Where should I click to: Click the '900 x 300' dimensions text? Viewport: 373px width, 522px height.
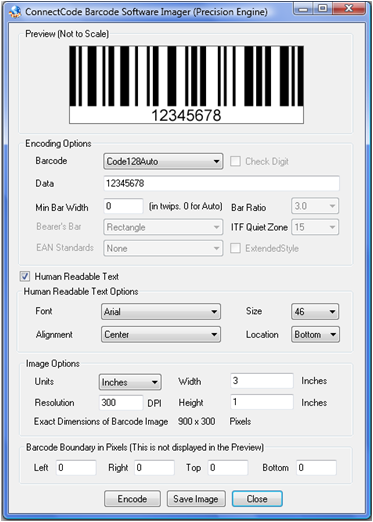coord(196,421)
